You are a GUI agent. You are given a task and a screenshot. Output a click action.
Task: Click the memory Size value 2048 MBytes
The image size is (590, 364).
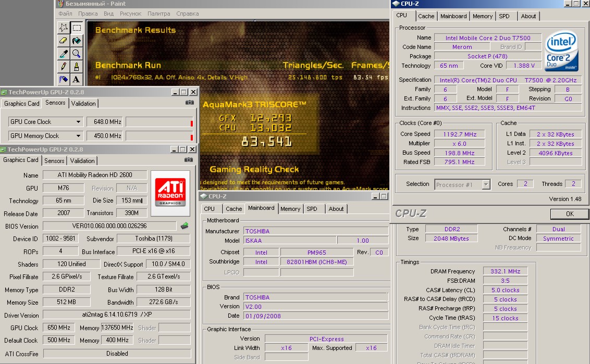click(451, 239)
